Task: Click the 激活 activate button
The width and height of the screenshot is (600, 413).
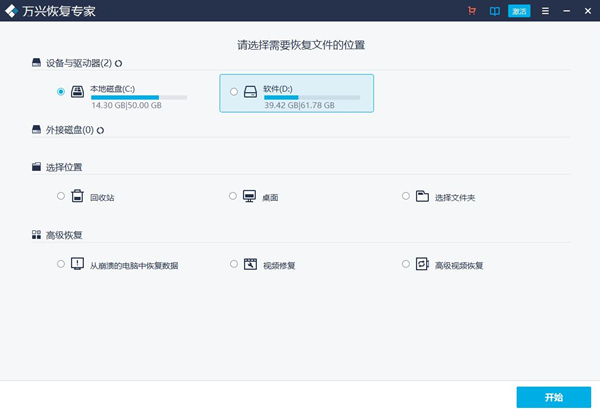Action: (x=519, y=11)
